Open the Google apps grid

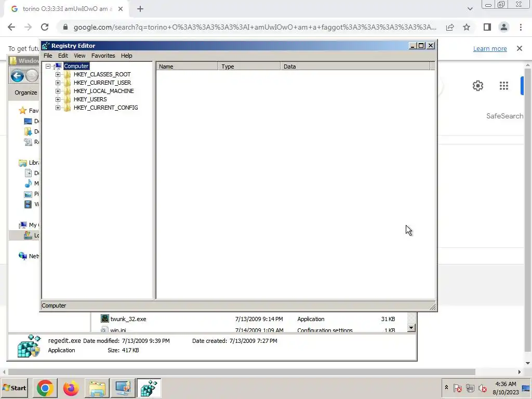pos(504,86)
